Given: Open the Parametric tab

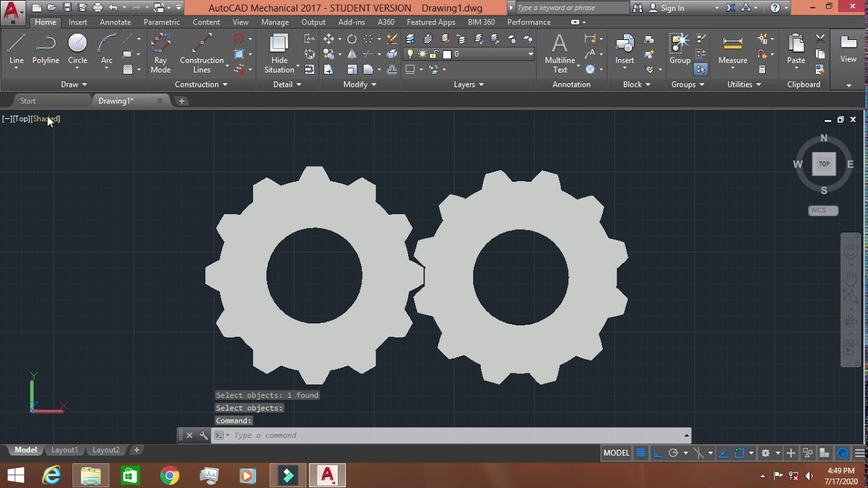Looking at the screenshot, I should click(161, 22).
